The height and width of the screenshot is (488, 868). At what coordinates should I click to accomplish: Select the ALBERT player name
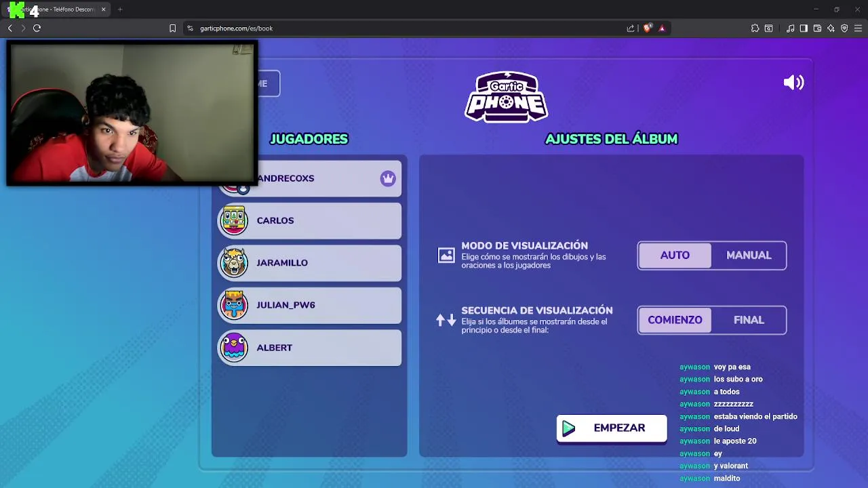275,348
